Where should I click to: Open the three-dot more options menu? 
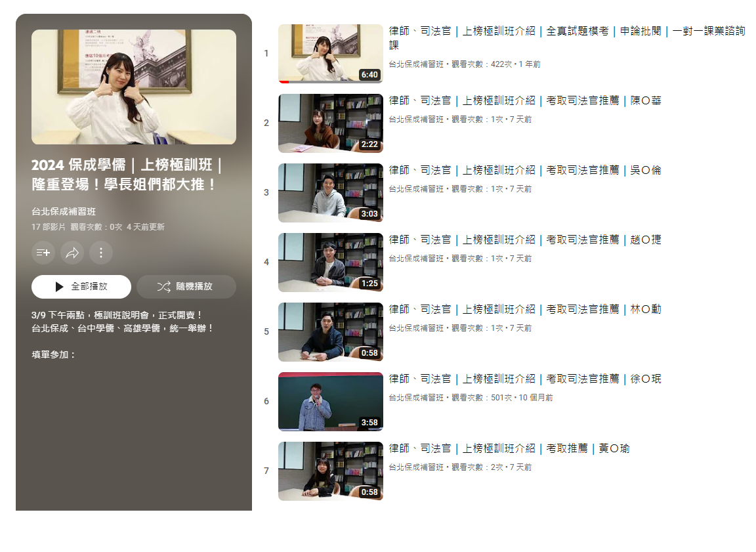[101, 253]
